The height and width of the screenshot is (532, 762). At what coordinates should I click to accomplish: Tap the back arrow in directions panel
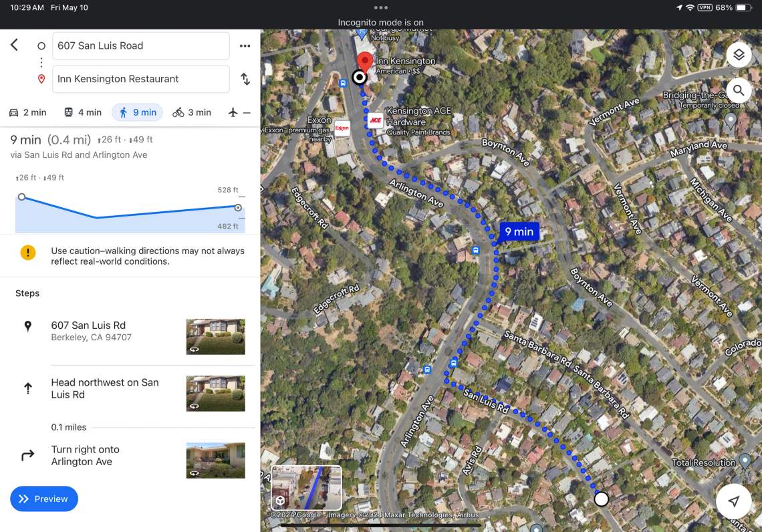[15, 45]
